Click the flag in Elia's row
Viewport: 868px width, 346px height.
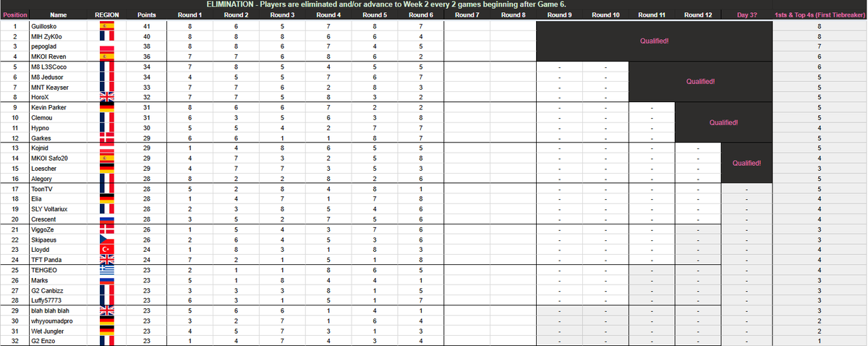(x=107, y=198)
